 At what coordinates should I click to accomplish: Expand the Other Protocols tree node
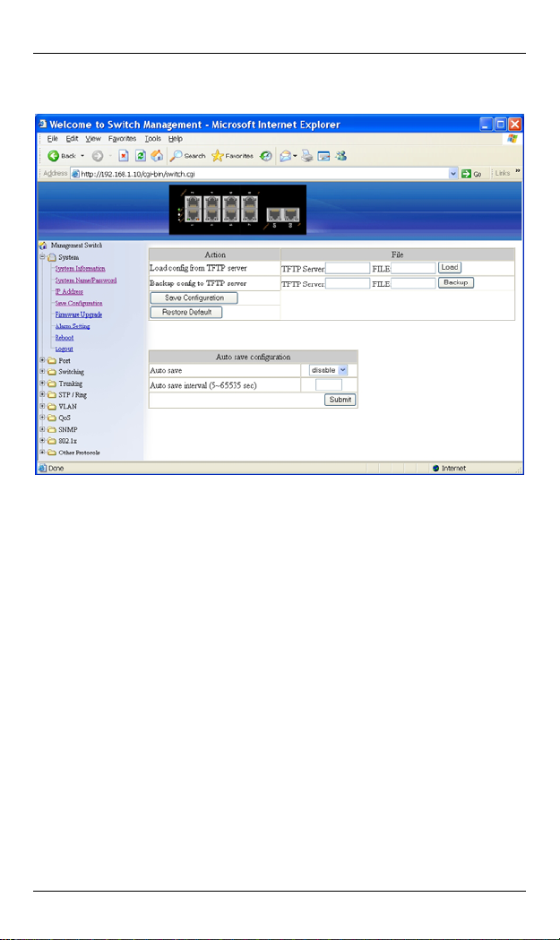pos(43,452)
